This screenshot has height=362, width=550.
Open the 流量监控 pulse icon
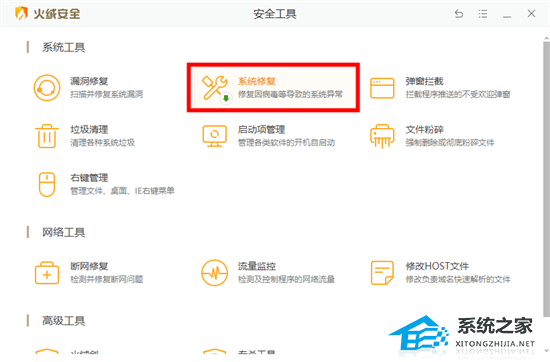pyautogui.click(x=215, y=273)
